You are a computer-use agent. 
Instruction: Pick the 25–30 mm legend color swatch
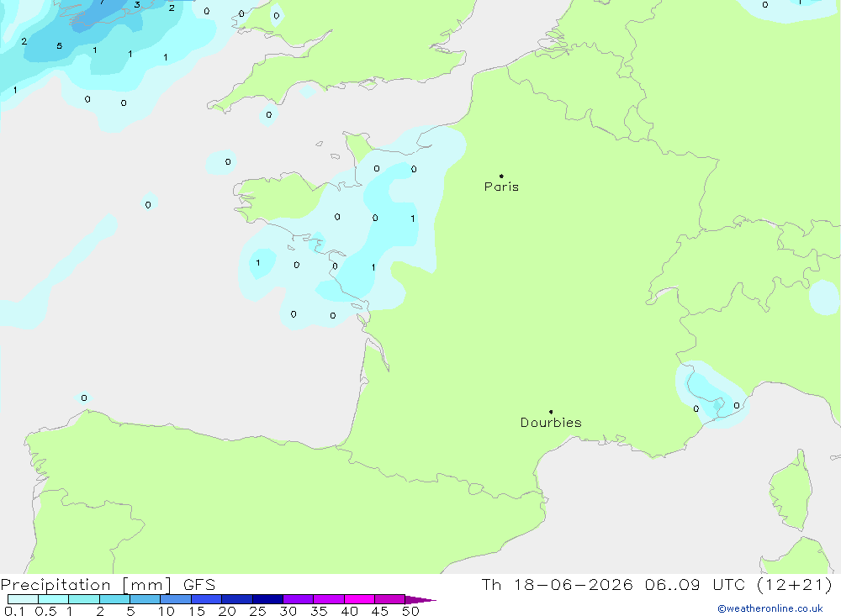pyautogui.click(x=267, y=599)
